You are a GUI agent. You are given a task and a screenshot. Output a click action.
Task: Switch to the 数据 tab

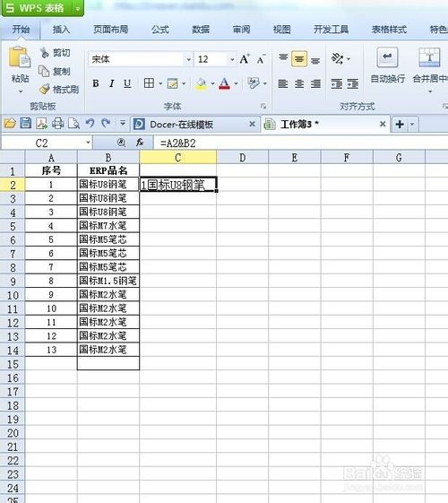coord(201,30)
